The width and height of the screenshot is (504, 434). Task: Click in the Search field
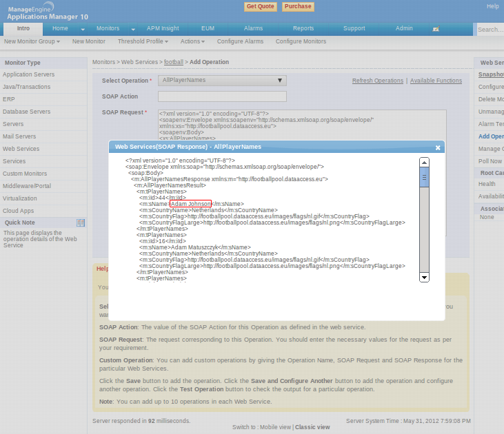click(490, 30)
